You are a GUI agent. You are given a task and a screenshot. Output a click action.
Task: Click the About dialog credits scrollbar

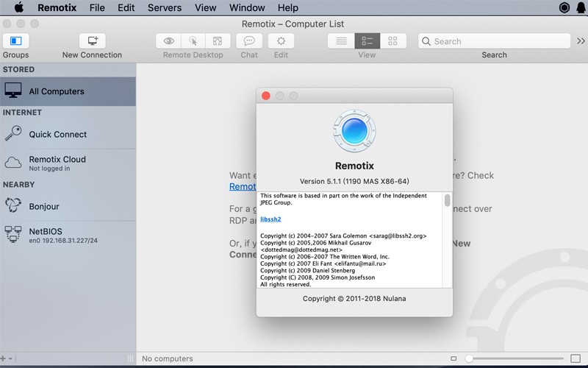click(x=447, y=200)
